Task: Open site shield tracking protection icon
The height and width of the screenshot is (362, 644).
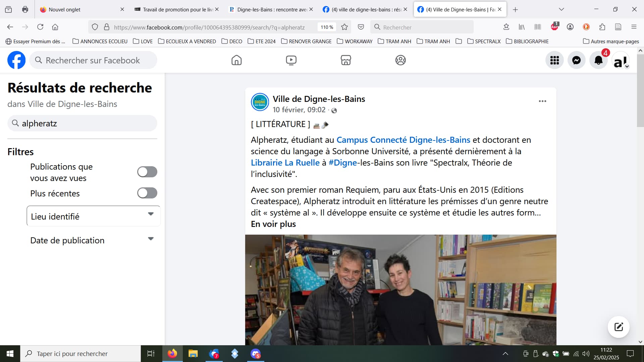Action: 95,27
